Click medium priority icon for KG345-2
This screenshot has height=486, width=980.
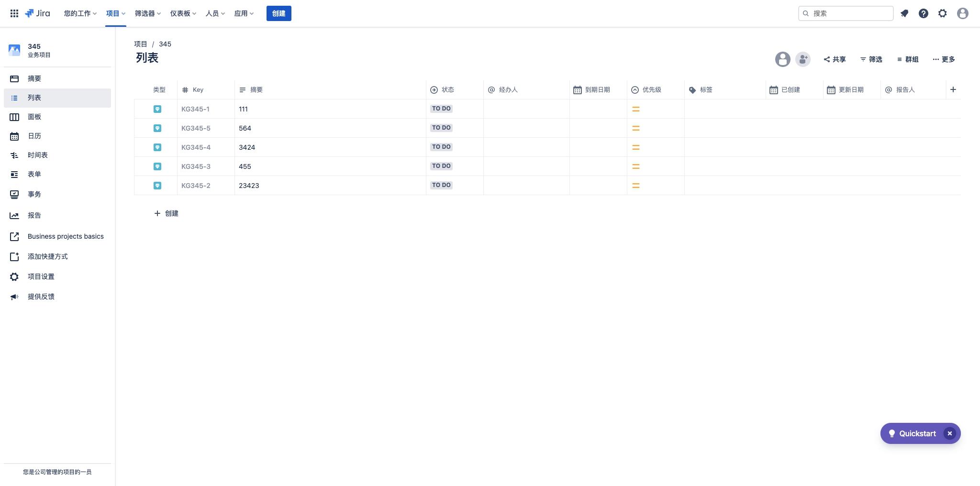[x=636, y=186]
